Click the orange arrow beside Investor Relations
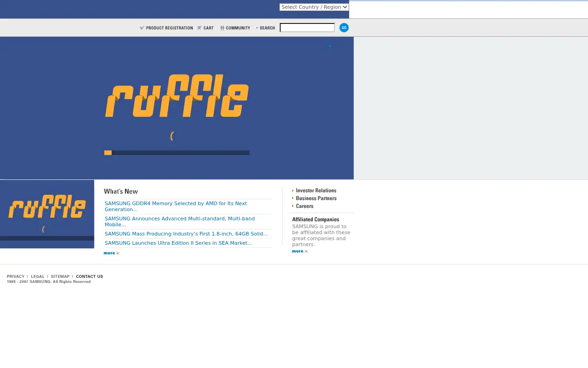The image size is (588, 368). [x=293, y=190]
